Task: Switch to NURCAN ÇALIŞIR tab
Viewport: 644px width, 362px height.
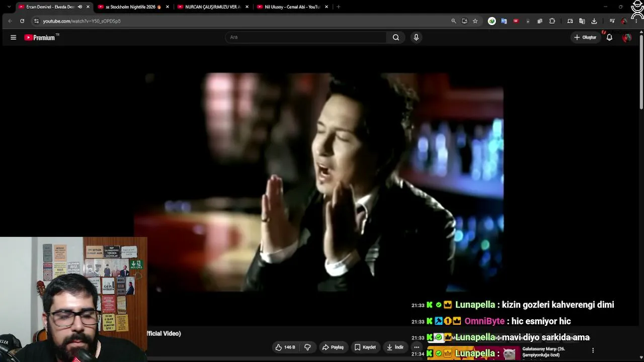Action: click(x=212, y=7)
